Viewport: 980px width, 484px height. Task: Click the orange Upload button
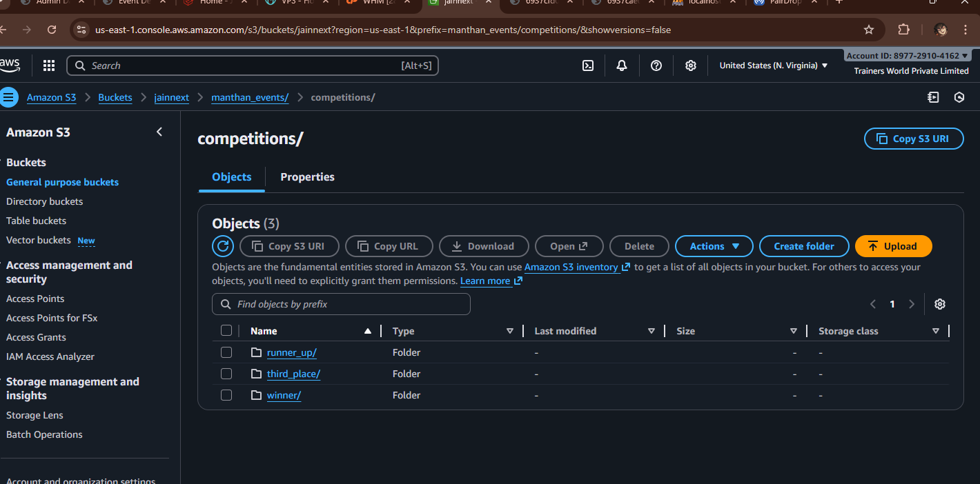pos(893,246)
